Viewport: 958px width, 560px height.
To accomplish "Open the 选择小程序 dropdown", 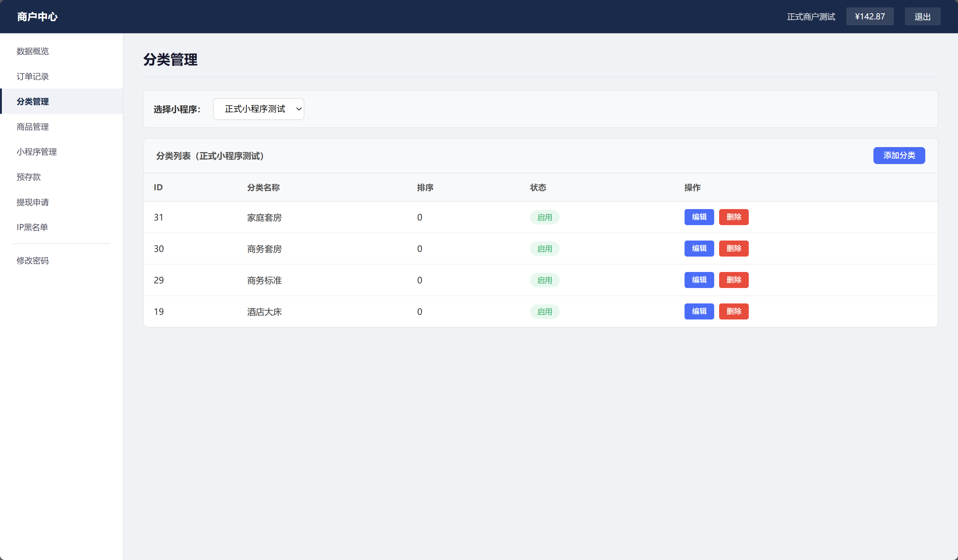I will tap(258, 109).
